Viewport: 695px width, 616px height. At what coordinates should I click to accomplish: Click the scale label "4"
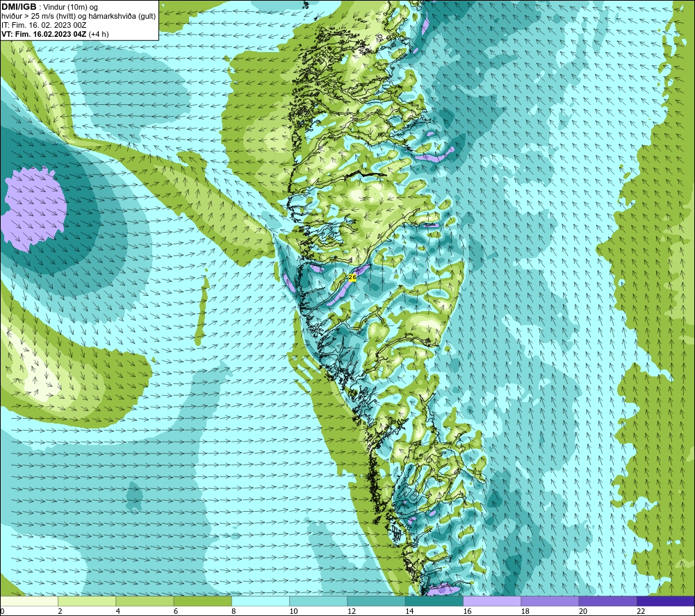click(x=118, y=611)
